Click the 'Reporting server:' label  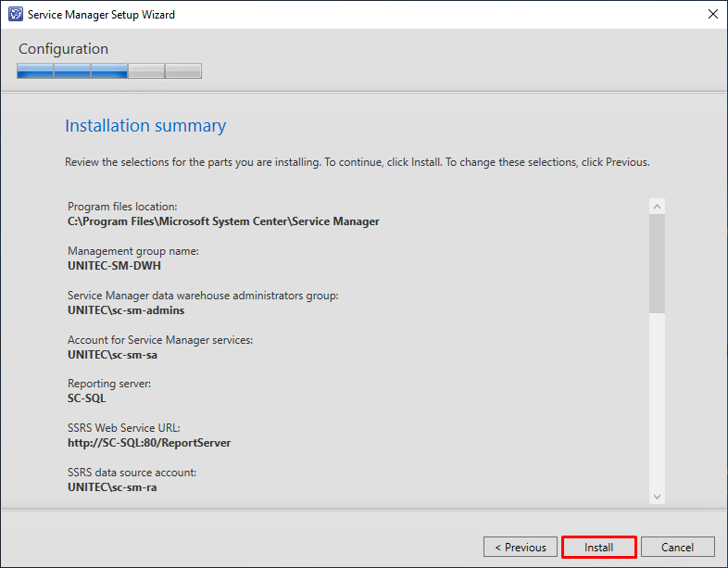pos(109,384)
